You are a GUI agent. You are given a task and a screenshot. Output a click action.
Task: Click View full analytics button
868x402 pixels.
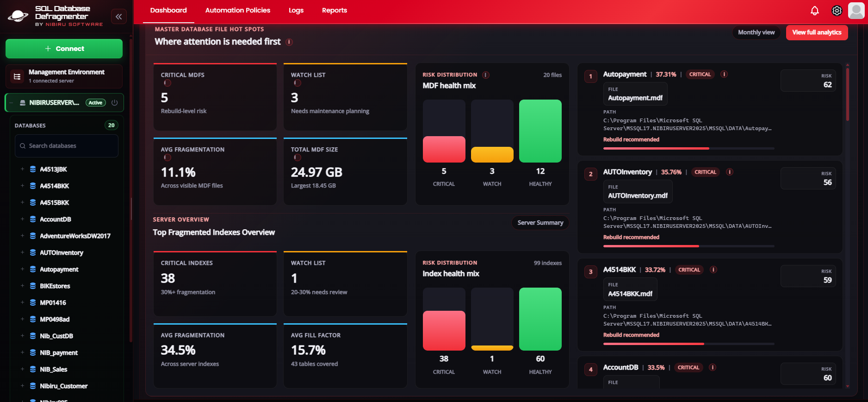point(817,32)
